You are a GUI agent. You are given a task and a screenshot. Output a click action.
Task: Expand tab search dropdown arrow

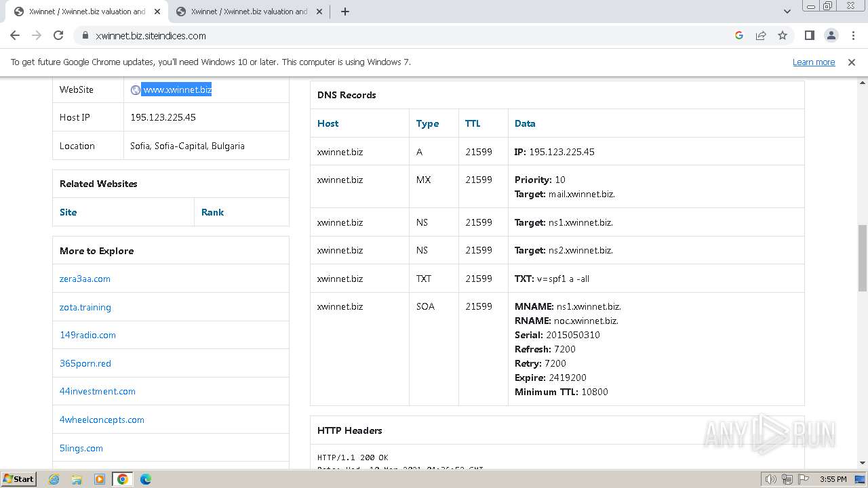pyautogui.click(x=787, y=12)
